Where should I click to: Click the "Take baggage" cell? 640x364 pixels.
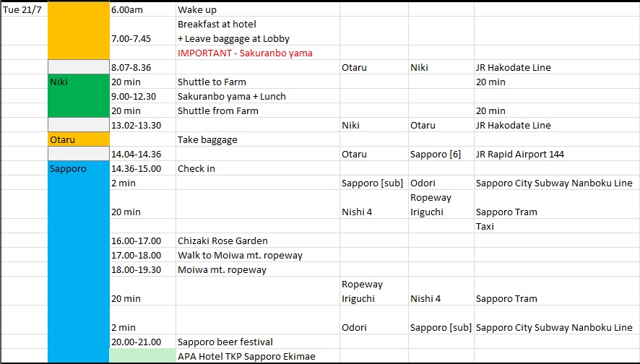pyautogui.click(x=207, y=139)
